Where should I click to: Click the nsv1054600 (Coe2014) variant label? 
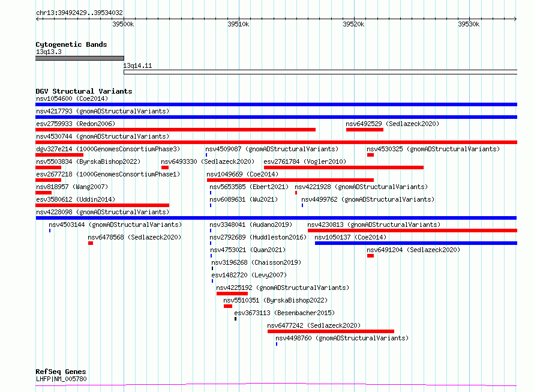click(72, 98)
